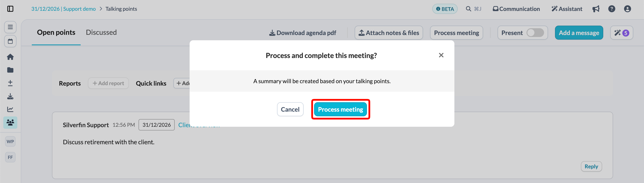Open the megaphone announcements icon

pos(596,9)
